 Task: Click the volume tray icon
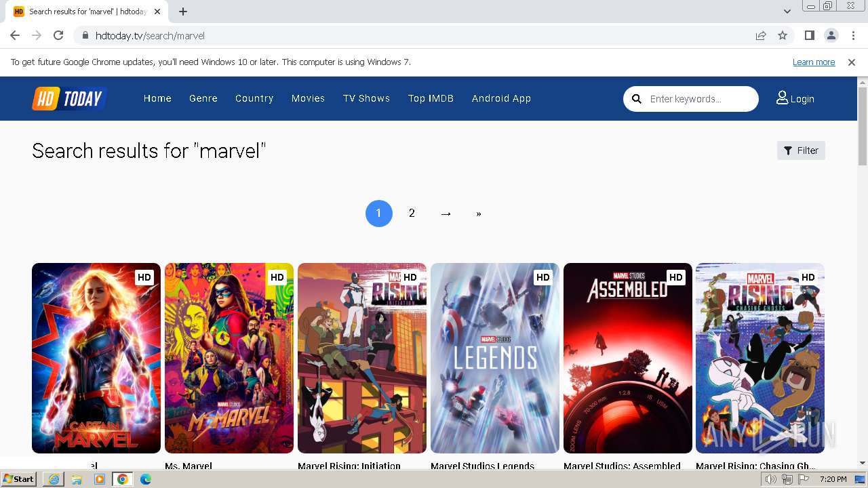click(x=771, y=479)
